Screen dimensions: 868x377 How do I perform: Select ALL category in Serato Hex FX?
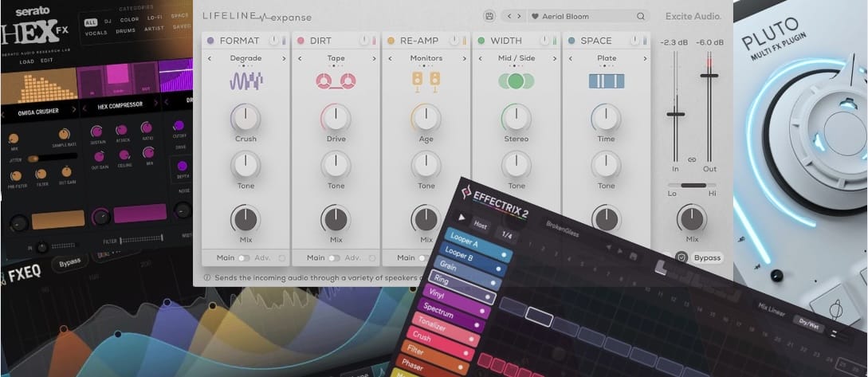point(90,22)
